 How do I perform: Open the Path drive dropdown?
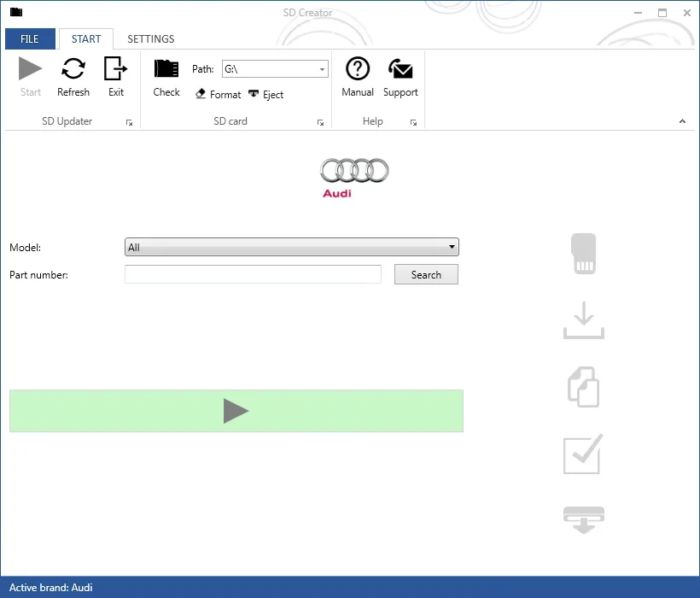(322, 69)
